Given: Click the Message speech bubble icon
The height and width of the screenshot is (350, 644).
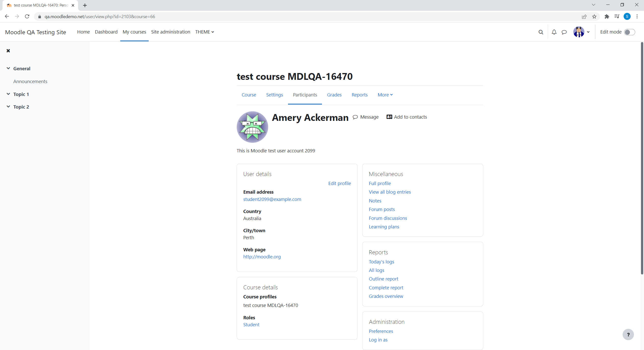Looking at the screenshot, I should coord(355,117).
